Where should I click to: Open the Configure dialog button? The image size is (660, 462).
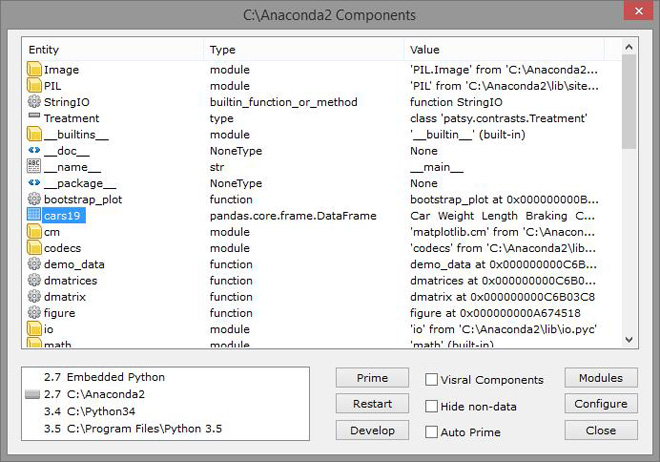click(x=601, y=404)
